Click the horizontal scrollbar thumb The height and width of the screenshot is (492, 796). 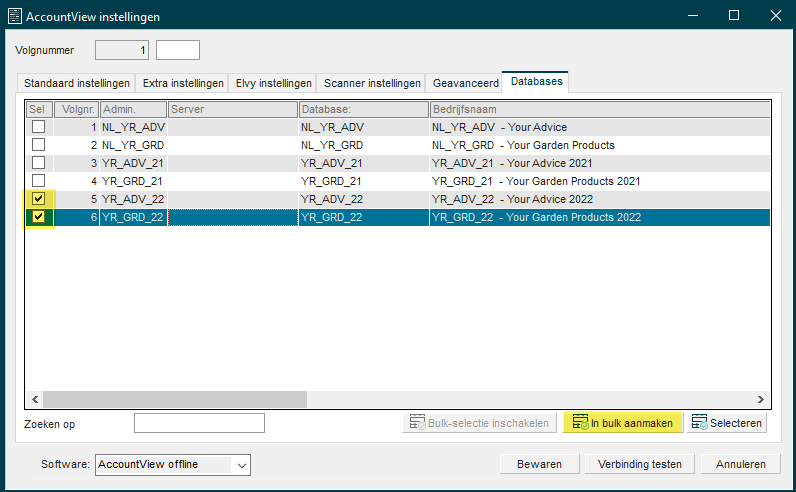click(175, 399)
